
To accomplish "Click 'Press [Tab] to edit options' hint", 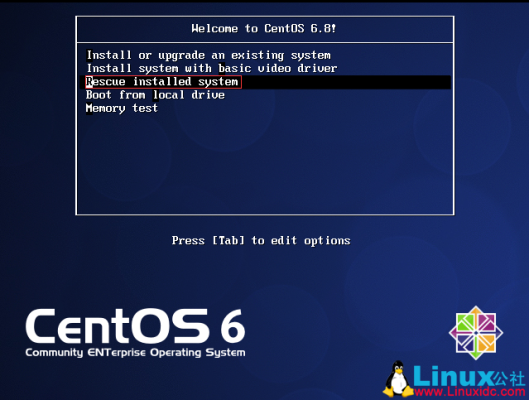I will 261,240.
